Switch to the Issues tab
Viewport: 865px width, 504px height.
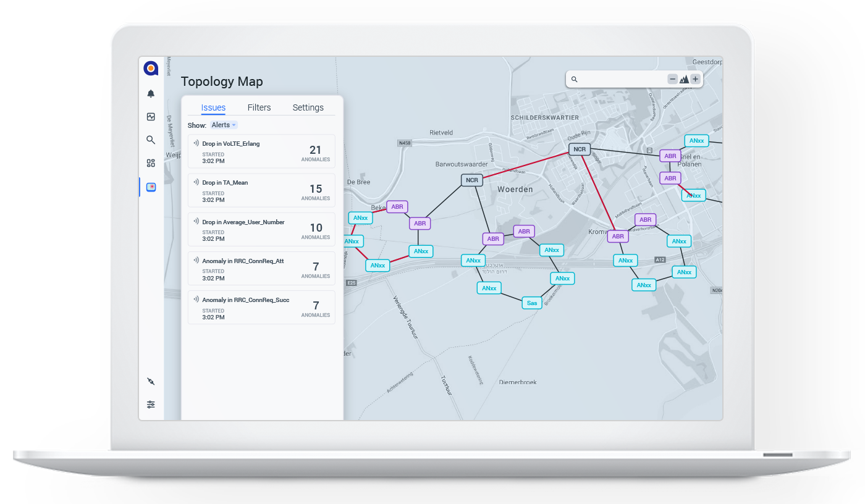tap(213, 107)
